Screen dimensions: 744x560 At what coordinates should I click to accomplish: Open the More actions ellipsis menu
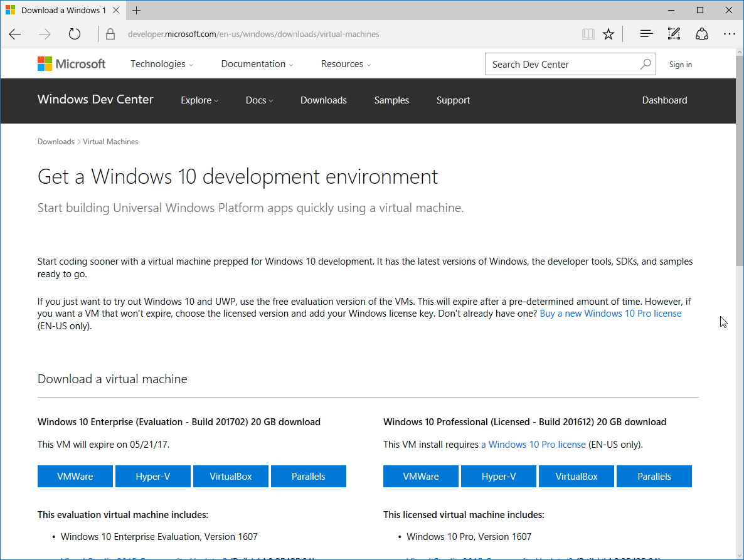pyautogui.click(x=729, y=34)
